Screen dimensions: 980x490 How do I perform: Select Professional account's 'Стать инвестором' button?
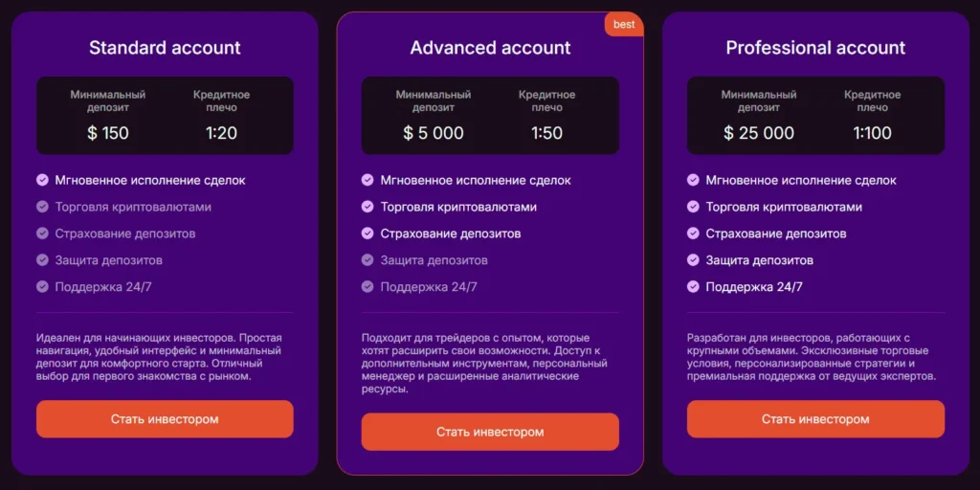[815, 419]
